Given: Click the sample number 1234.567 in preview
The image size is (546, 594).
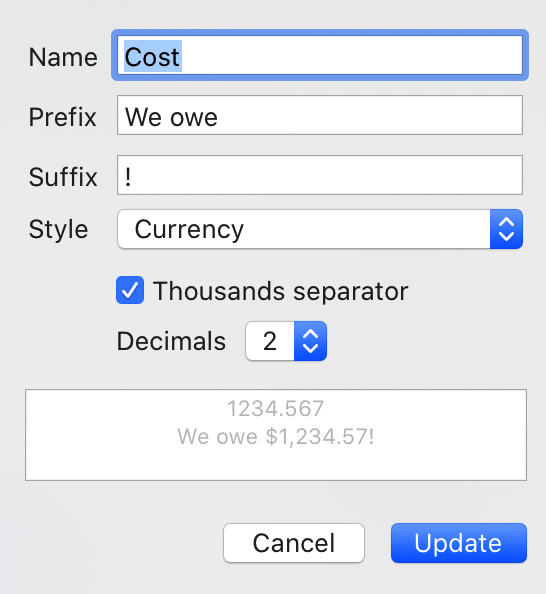Looking at the screenshot, I should pos(275,409).
